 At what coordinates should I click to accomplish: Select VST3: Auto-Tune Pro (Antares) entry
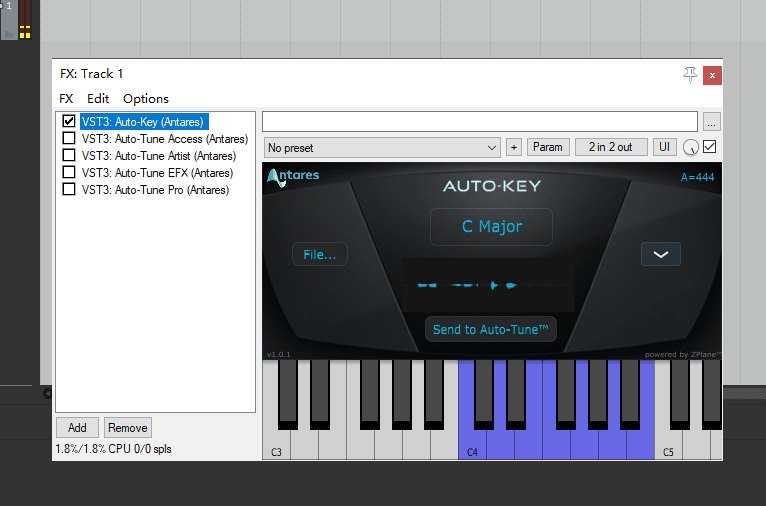[x=155, y=190]
